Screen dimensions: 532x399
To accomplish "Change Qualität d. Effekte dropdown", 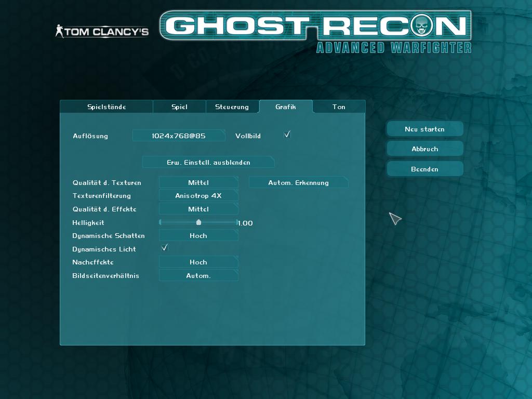I will tap(198, 209).
